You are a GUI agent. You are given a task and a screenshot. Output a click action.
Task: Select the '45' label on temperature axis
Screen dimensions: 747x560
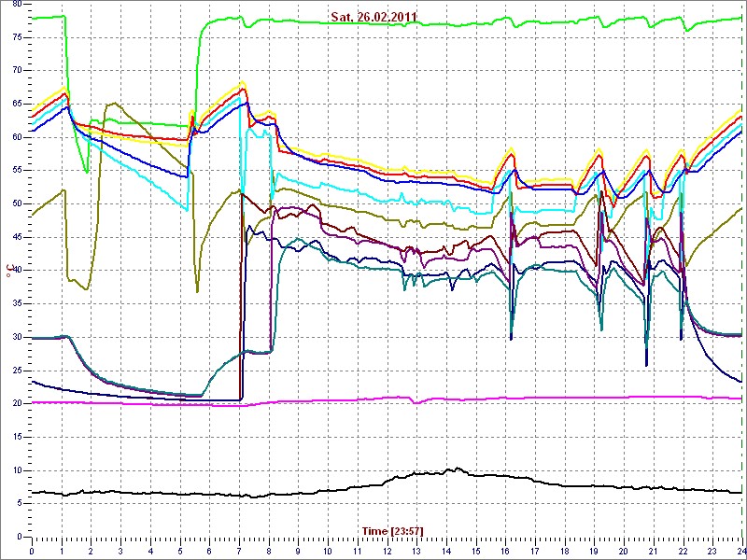(x=16, y=237)
